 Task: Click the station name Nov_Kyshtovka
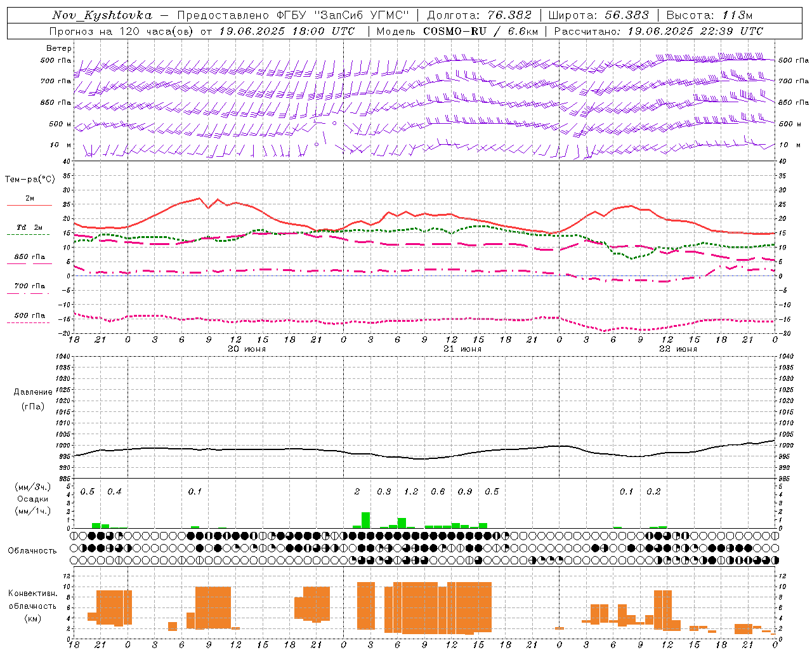[103, 15]
